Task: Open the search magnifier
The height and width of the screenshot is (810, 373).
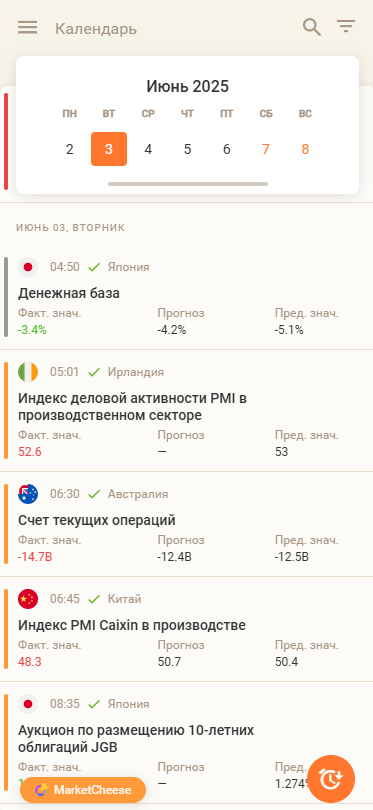Action: click(x=312, y=27)
